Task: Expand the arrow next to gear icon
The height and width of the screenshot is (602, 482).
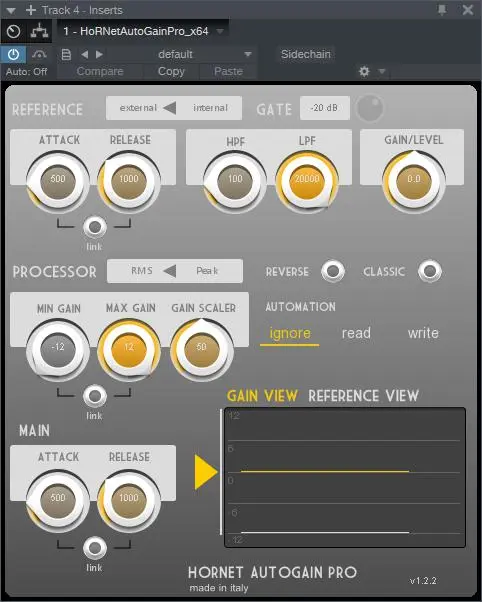Action: pos(382,71)
